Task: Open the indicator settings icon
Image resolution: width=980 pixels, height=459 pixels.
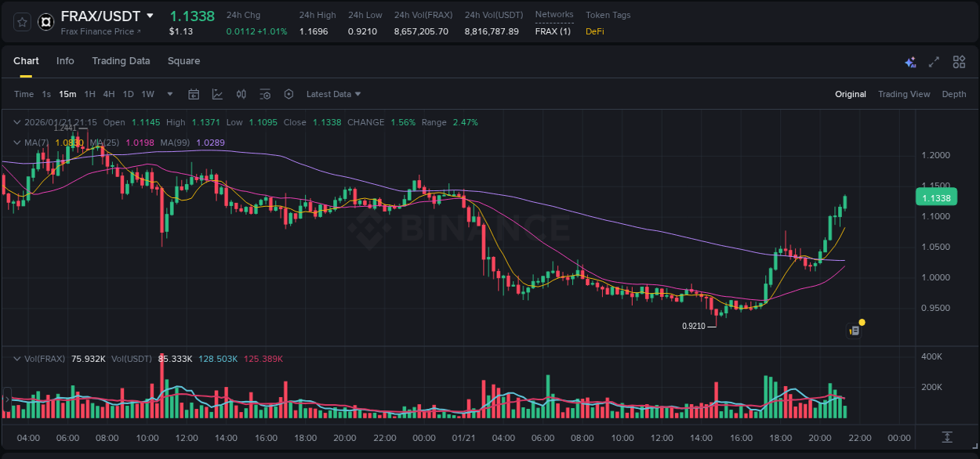Action: pos(265,94)
